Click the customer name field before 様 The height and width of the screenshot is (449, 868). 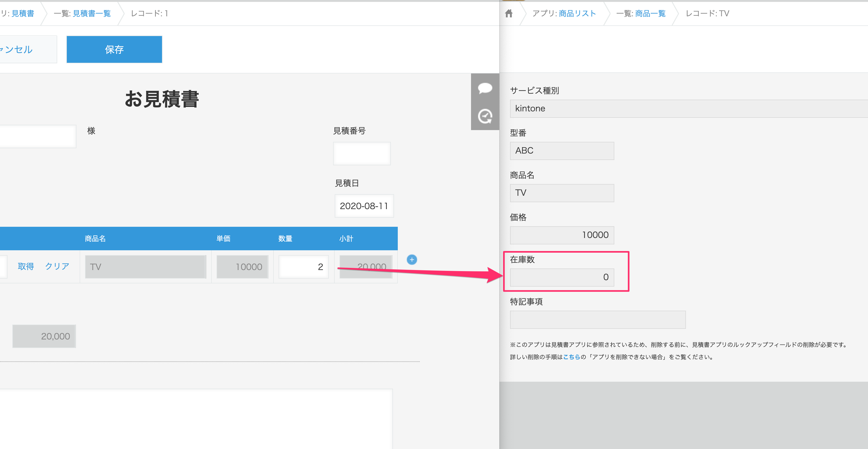38,136
